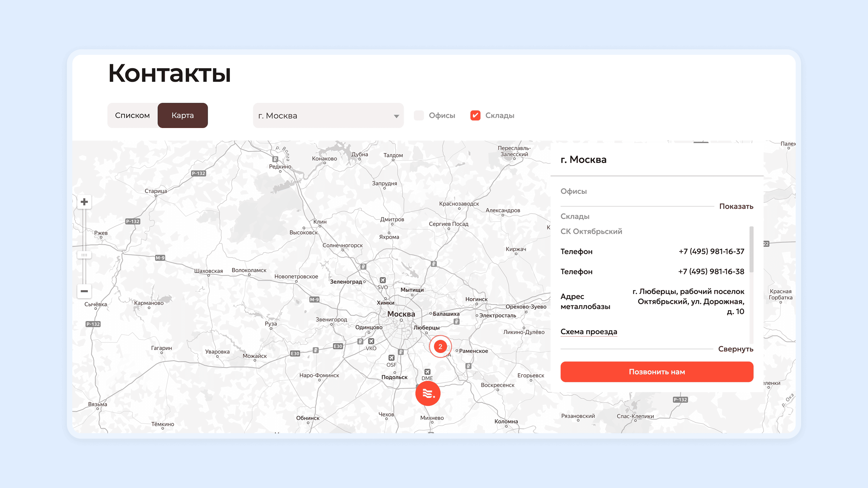Click the г. Москва panel heading
The width and height of the screenshot is (868, 488).
[583, 160]
